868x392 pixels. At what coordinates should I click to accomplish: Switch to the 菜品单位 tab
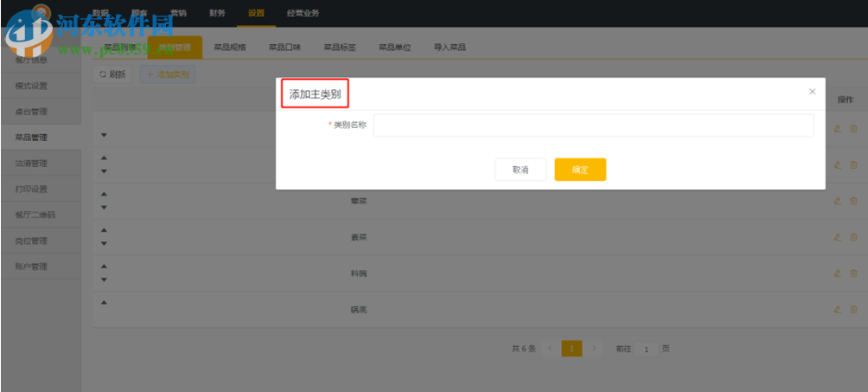tap(395, 47)
